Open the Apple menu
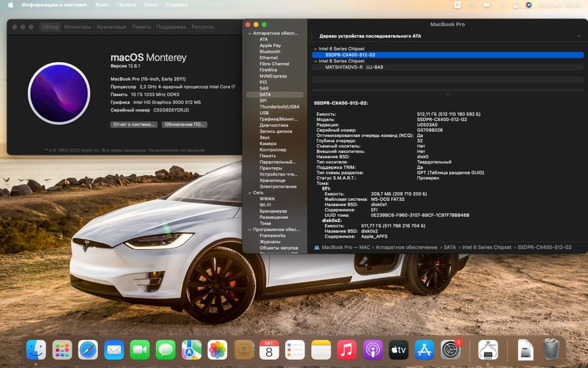The width and height of the screenshot is (588, 368). tap(11, 5)
